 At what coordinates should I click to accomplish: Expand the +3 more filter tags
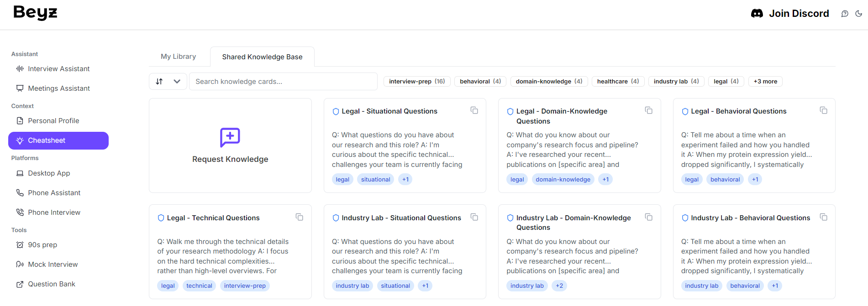765,82
